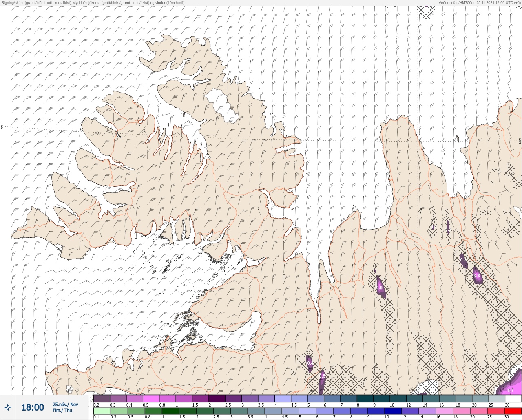522x420 pixels.
Task: Click bottom-row legend swatch between 6 and 7
Action: click(325, 411)
